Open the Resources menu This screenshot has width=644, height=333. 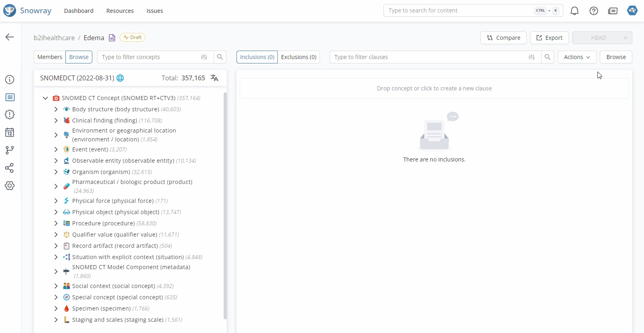120,11
